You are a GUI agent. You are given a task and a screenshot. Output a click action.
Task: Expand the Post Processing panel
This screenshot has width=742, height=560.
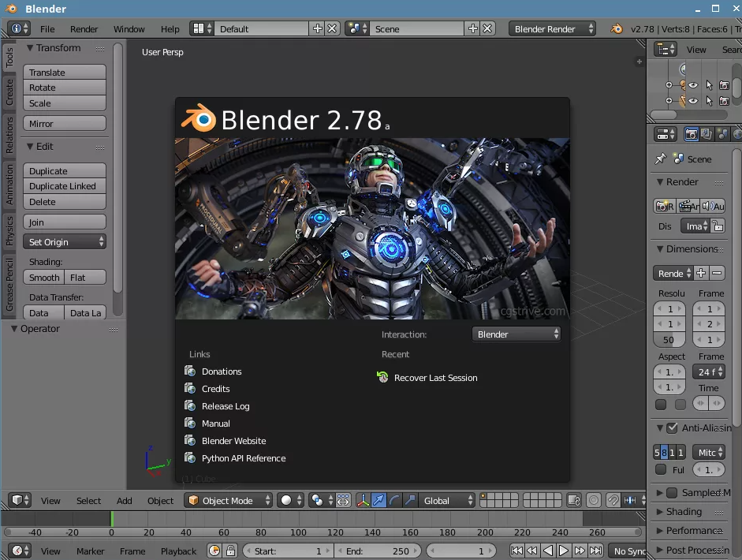(x=660, y=550)
